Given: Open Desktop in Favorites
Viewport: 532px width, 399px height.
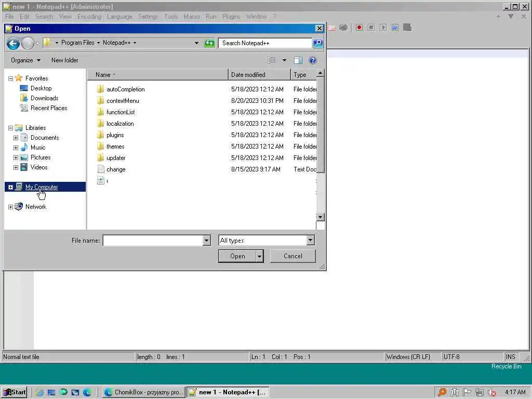Looking at the screenshot, I should [41, 88].
